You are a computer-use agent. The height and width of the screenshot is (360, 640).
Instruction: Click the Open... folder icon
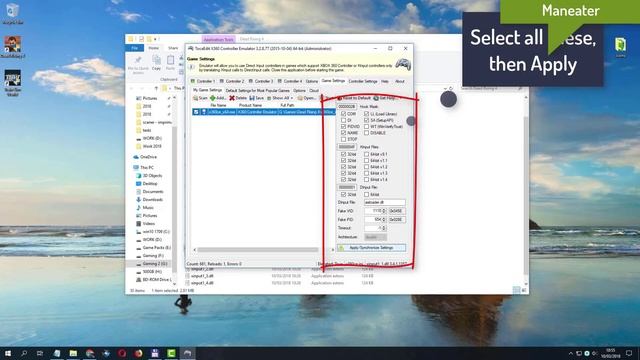[x=300, y=98]
